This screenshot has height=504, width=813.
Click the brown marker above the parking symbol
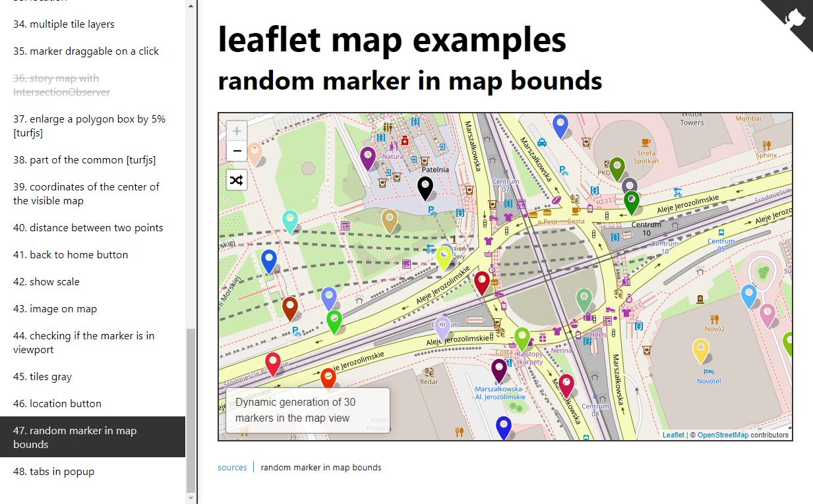(x=289, y=308)
